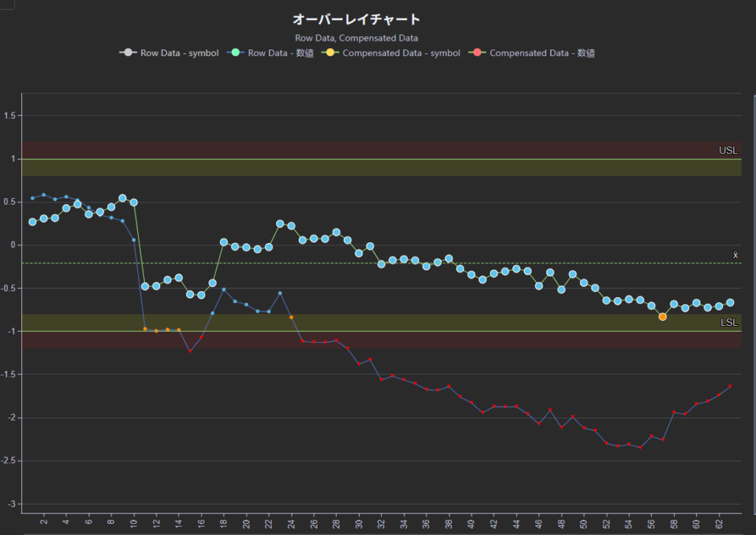
Task: Click the last red Compensated point at x=63
Action: (730, 386)
